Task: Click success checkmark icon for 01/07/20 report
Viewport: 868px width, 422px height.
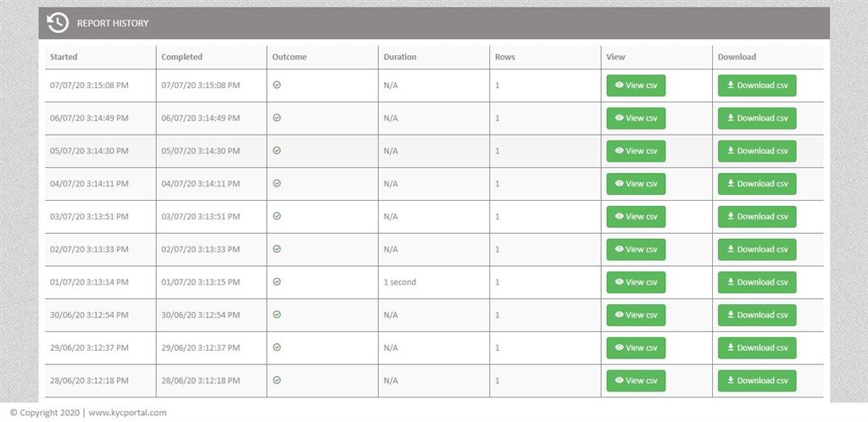Action: [276, 281]
